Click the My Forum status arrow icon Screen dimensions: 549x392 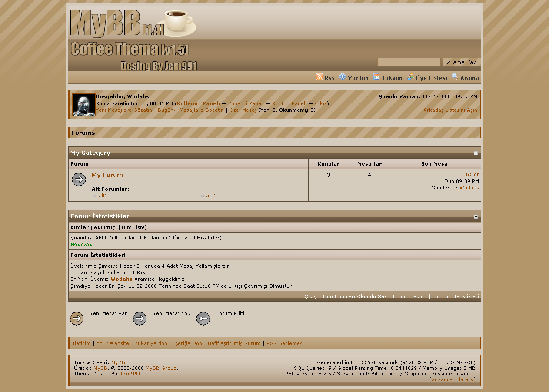(79, 179)
